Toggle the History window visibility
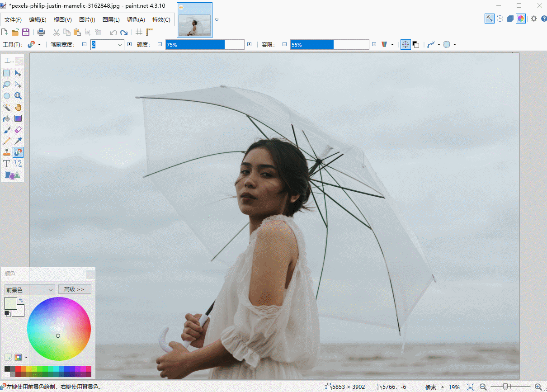The width and height of the screenshot is (547, 392). 500,19
